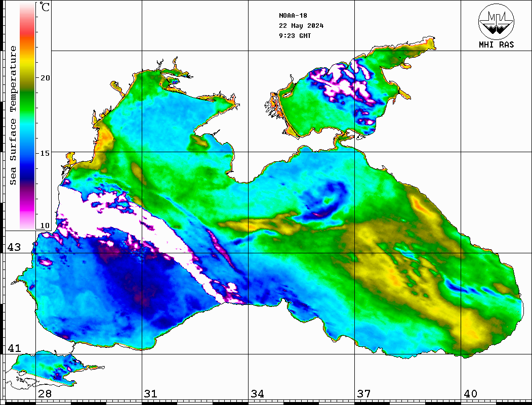Click latitude label '41'

(14, 348)
